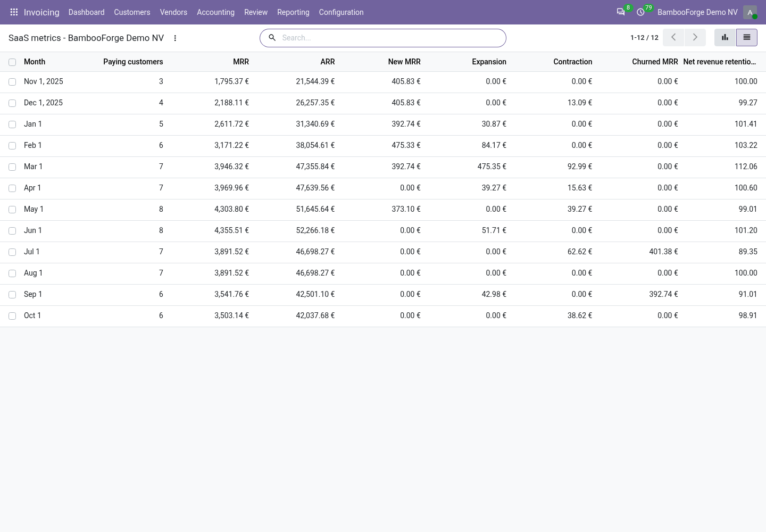Open the Vendors menu
This screenshot has height=532, width=766.
click(173, 12)
